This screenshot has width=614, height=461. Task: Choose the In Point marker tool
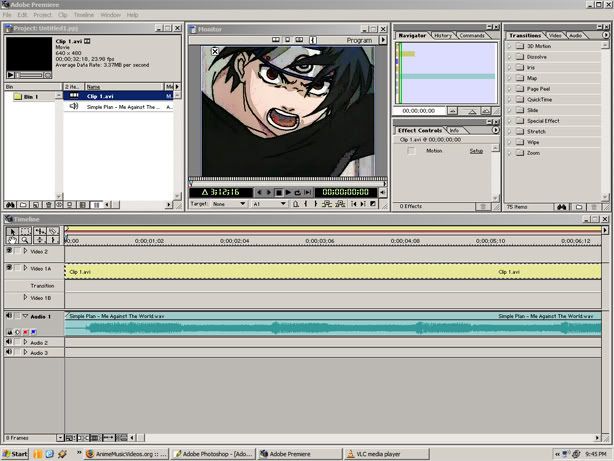pos(53,240)
